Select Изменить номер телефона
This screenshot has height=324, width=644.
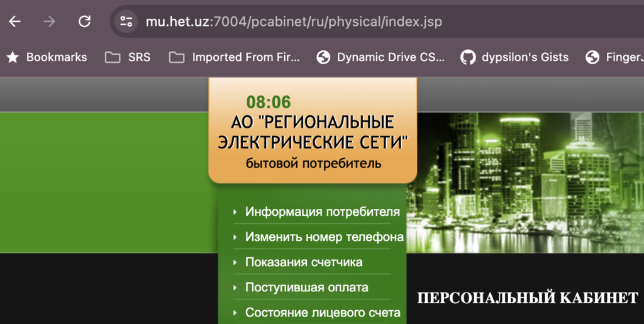[x=324, y=237]
